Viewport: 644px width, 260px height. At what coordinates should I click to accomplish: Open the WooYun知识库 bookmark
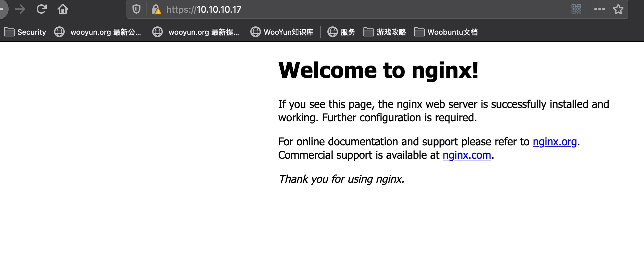pyautogui.click(x=282, y=32)
